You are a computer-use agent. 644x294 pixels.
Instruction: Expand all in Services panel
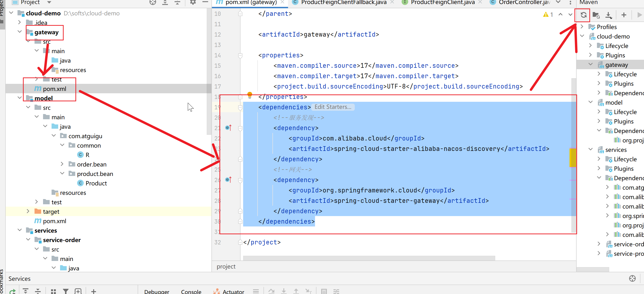coord(25,291)
